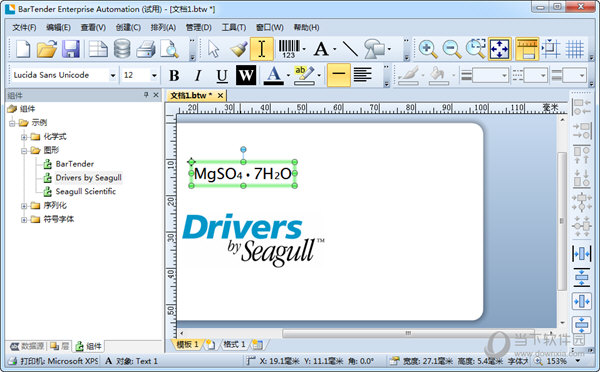Click the 模板 1 bottom tab
This screenshot has height=372, width=600.
point(188,344)
